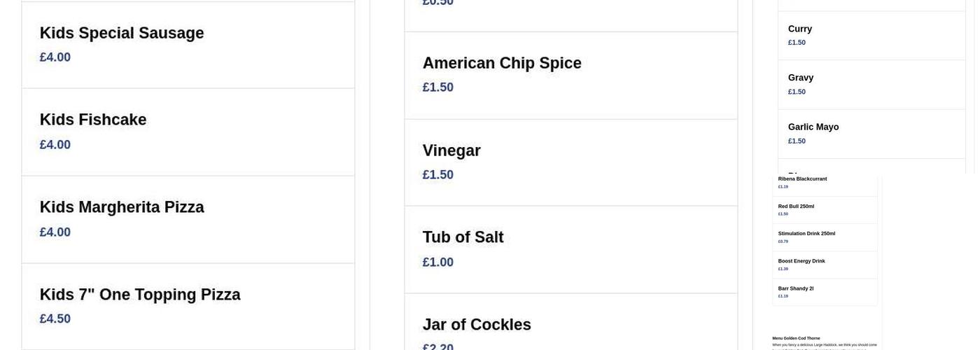The width and height of the screenshot is (980, 350).
Task: Click the Curry sauce item
Action: coord(800,29)
